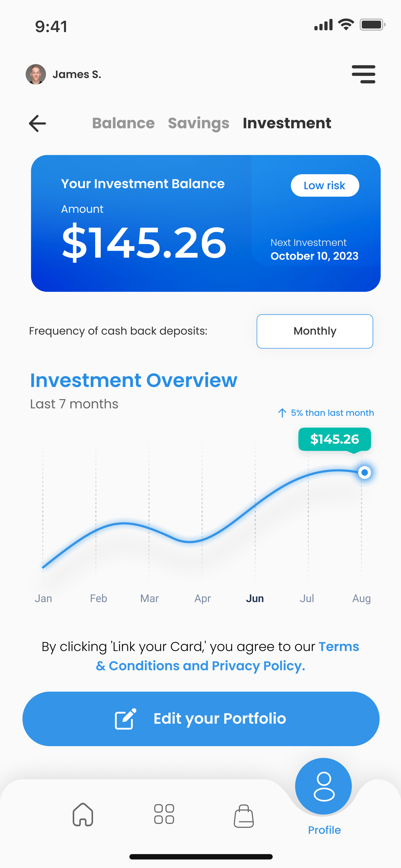The height and width of the screenshot is (868, 401).
Task: Switch to the Balance tab
Action: [123, 123]
